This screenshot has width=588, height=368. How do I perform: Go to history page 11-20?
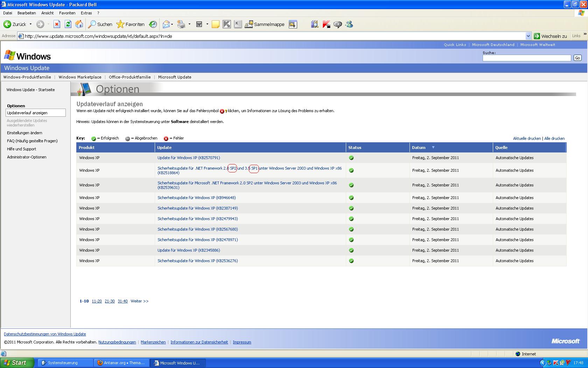click(97, 301)
